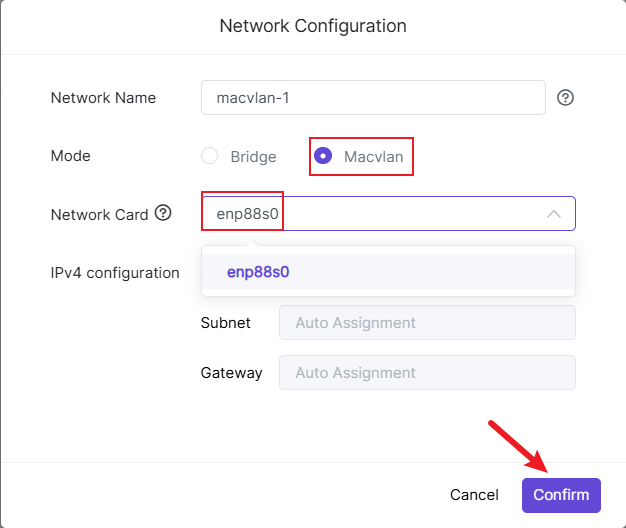
Task: Click the Network Card label text
Action: pyautogui.click(x=99, y=214)
